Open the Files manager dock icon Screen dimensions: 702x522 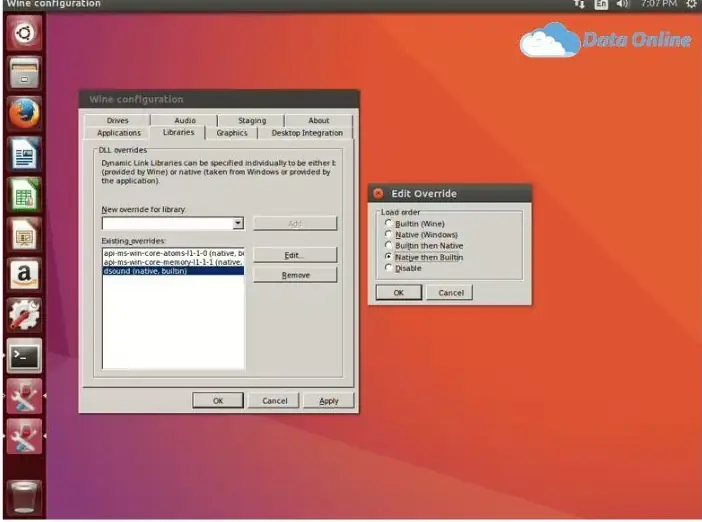pos(24,73)
